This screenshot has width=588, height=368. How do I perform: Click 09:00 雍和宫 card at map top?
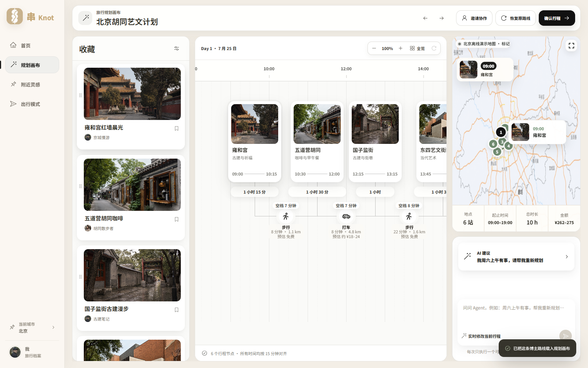[x=485, y=70]
